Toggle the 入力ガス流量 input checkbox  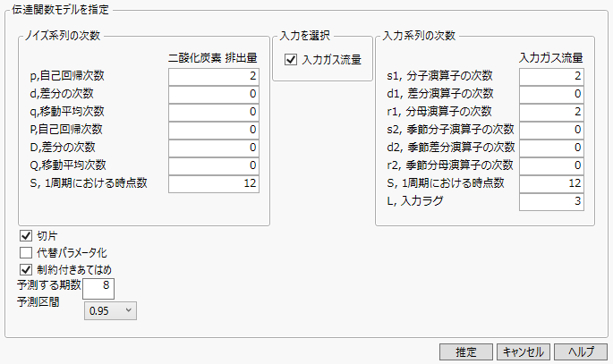click(x=290, y=61)
